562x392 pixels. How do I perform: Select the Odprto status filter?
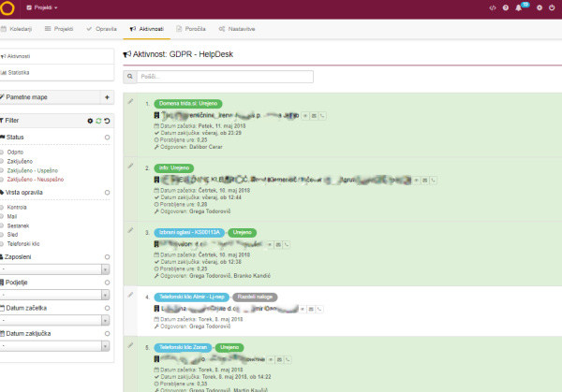[15, 151]
